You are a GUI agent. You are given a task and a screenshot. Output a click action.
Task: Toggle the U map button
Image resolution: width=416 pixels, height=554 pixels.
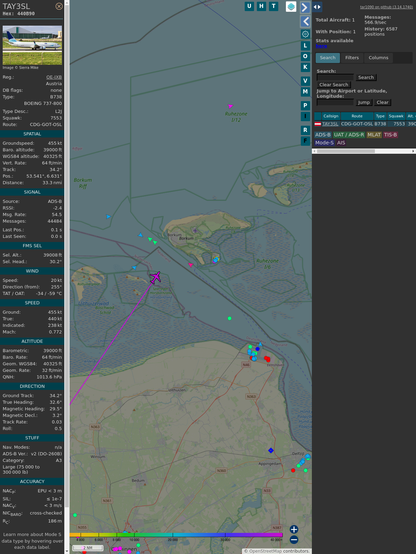pyautogui.click(x=249, y=6)
